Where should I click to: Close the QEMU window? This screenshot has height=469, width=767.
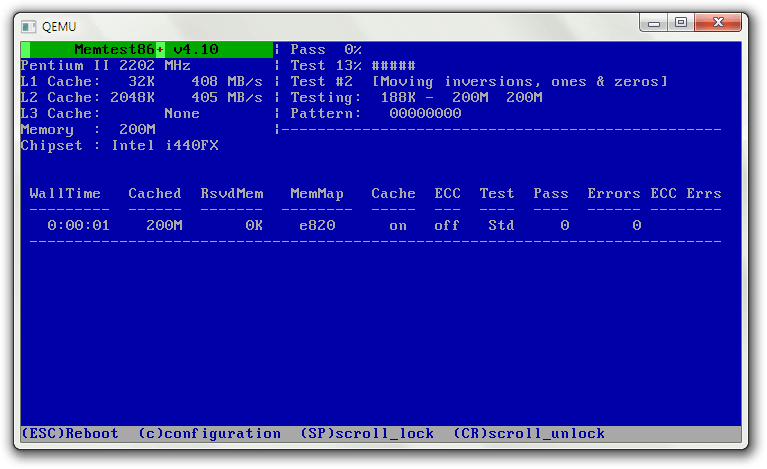tap(720, 21)
